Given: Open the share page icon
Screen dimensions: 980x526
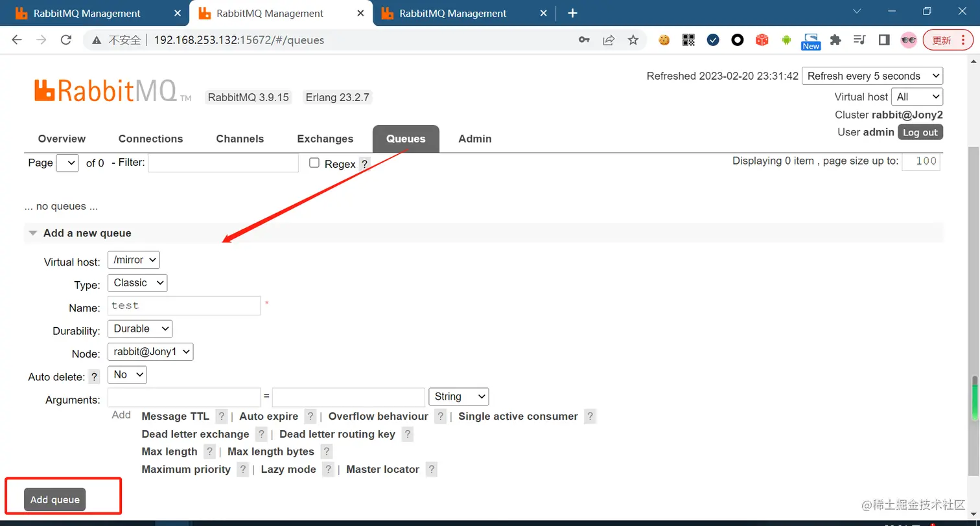Looking at the screenshot, I should point(609,40).
